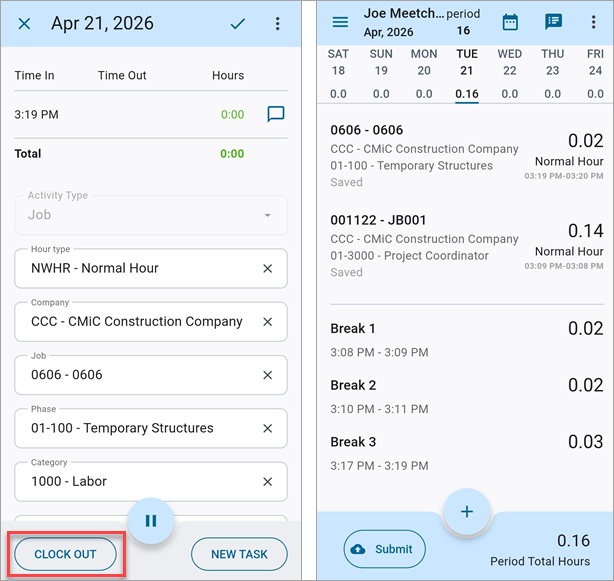Screen dimensions: 614x581
Task: Open the hamburger navigation menu
Action: (x=340, y=22)
